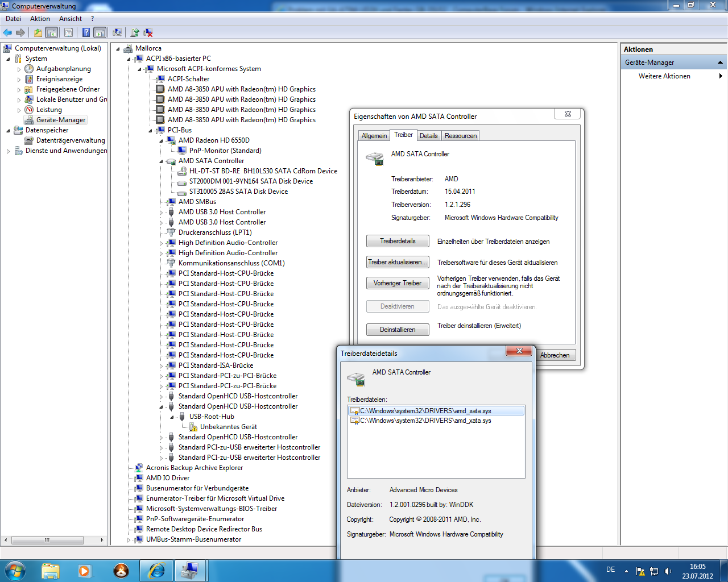The height and width of the screenshot is (582, 728).
Task: Select the Treiber tab
Action: [403, 135]
